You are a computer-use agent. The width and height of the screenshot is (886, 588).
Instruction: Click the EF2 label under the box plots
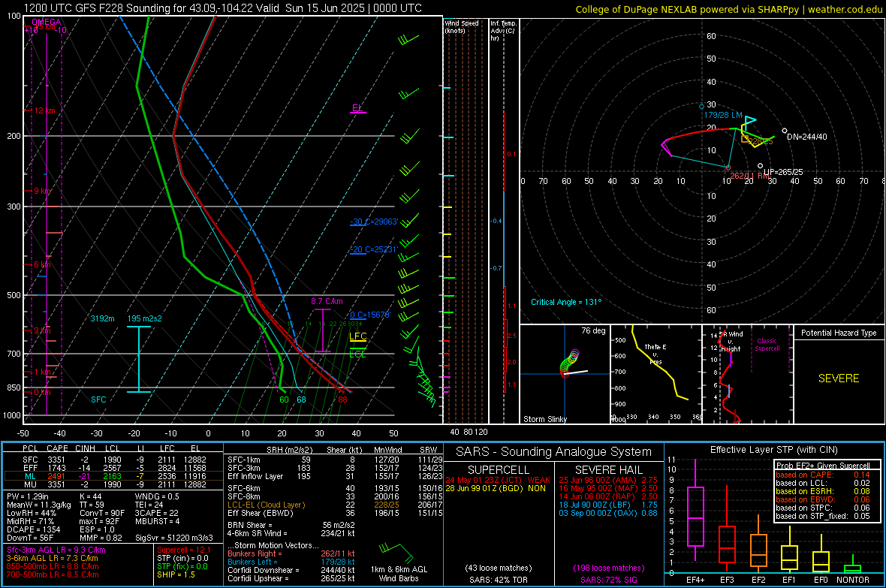(x=758, y=580)
